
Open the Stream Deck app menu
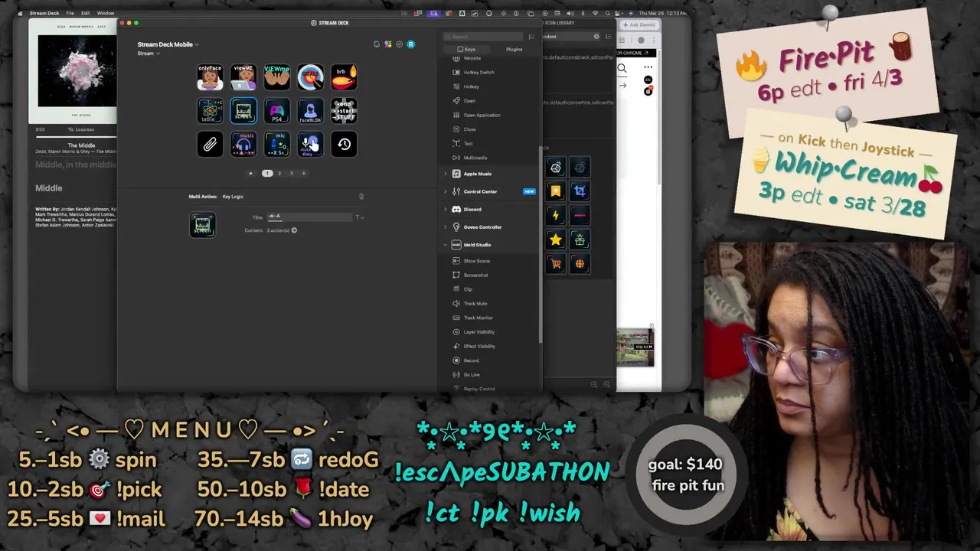tap(44, 13)
